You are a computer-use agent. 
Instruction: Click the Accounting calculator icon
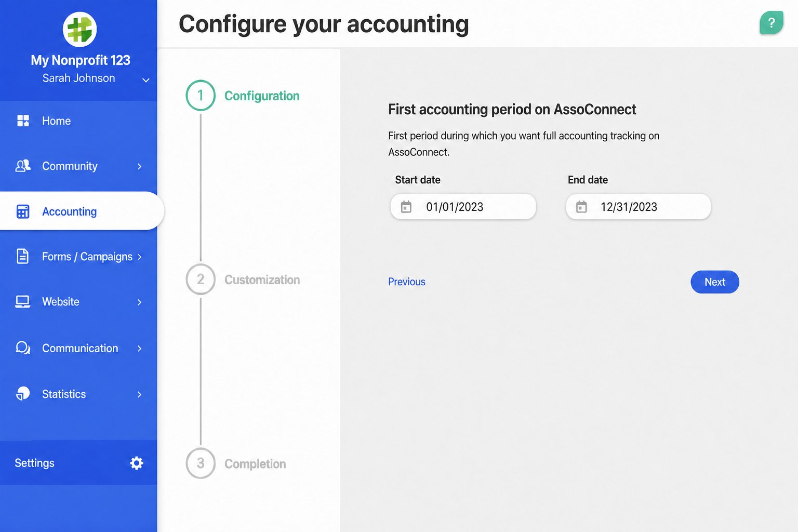click(23, 211)
